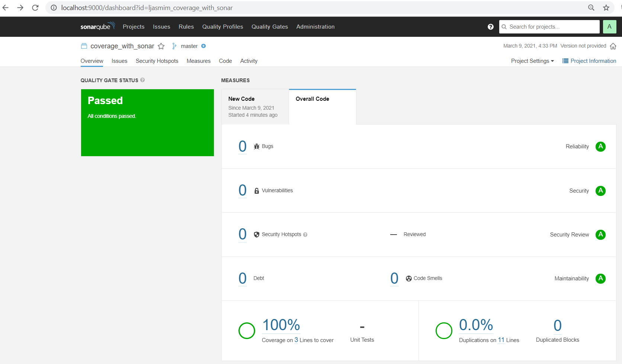
Task: Click the coverage circle indicator
Action: click(247, 331)
